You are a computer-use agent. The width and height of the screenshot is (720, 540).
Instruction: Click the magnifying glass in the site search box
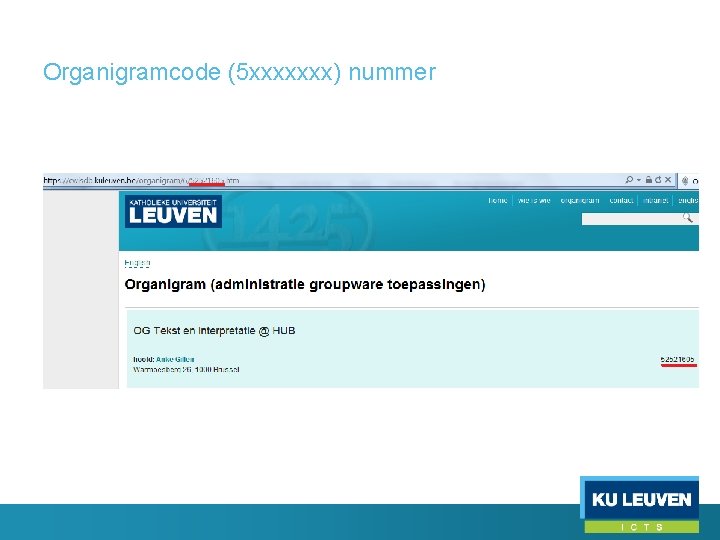click(687, 218)
